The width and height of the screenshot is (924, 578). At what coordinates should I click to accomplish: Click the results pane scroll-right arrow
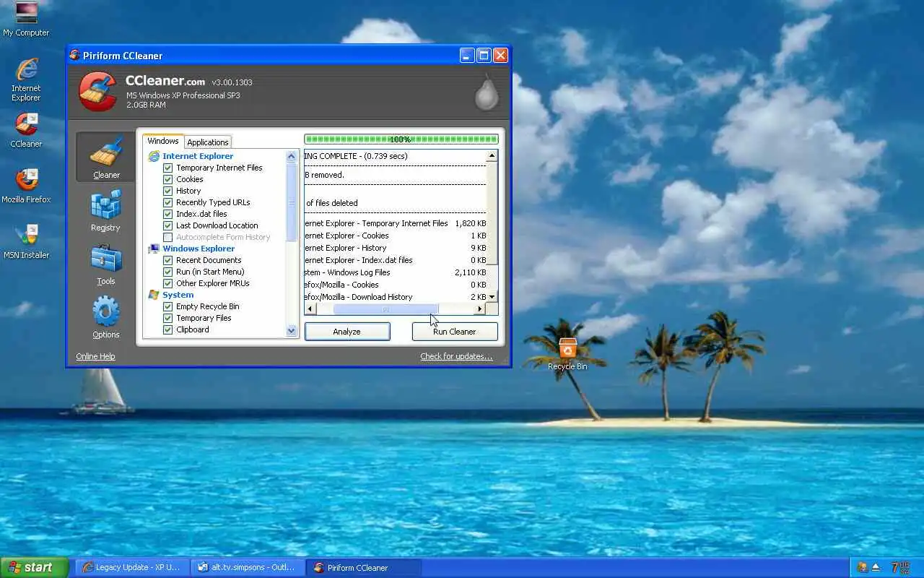[480, 309]
